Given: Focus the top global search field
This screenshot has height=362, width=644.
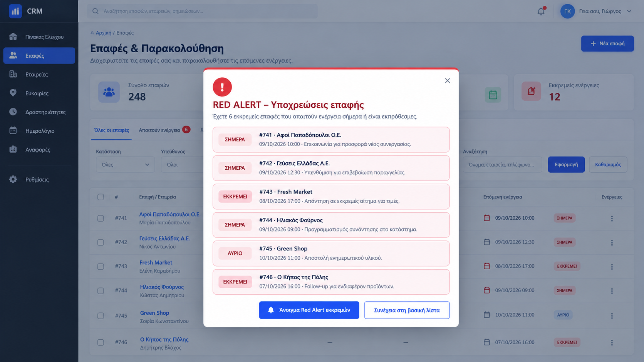Looking at the screenshot, I should [202, 11].
